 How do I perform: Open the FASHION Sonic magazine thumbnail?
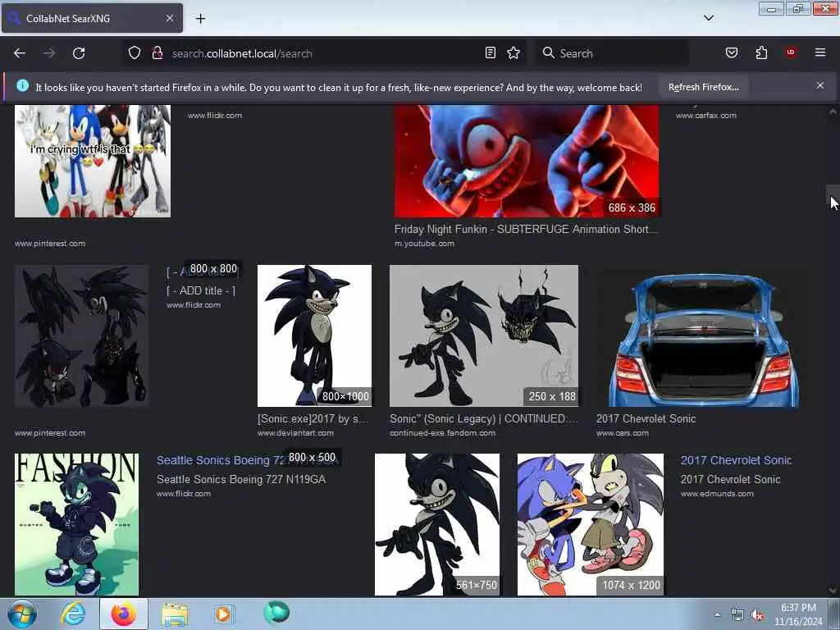pyautogui.click(x=76, y=524)
